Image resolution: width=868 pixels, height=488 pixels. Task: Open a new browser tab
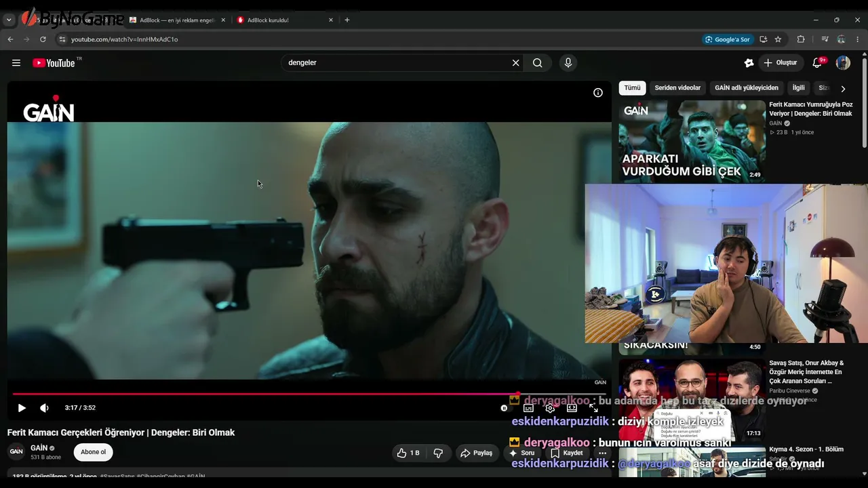[x=347, y=20]
